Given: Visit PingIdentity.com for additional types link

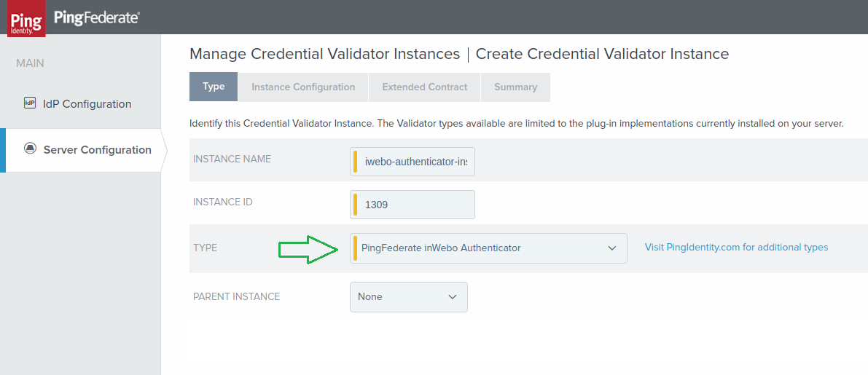Looking at the screenshot, I should coord(736,248).
